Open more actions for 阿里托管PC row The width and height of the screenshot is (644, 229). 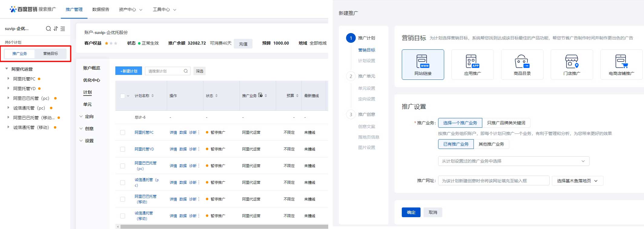click(x=199, y=132)
